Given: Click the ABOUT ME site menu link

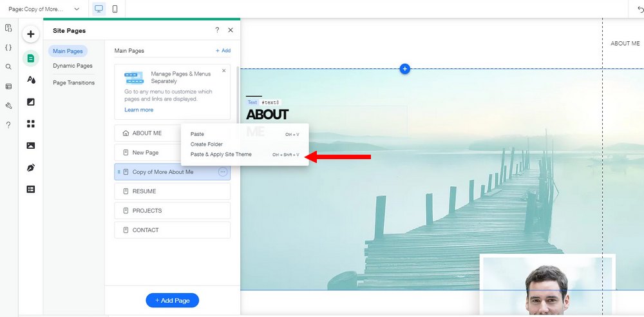Looking at the screenshot, I should pos(625,43).
